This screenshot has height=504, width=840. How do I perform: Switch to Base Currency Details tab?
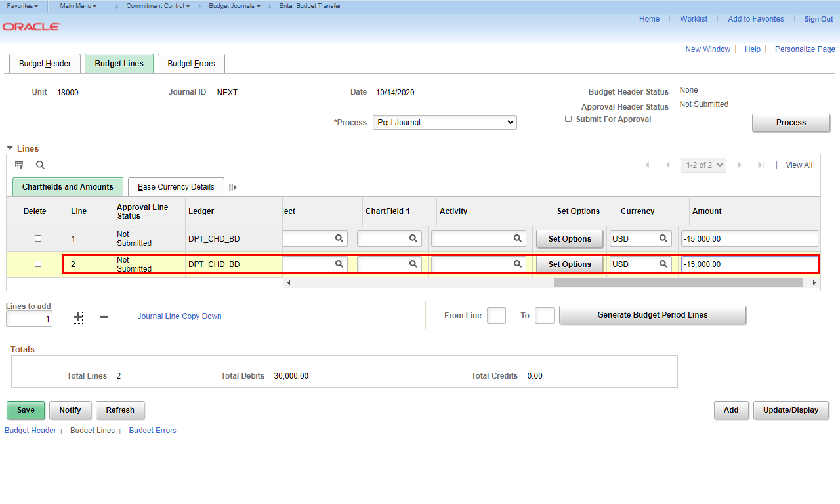click(x=176, y=187)
